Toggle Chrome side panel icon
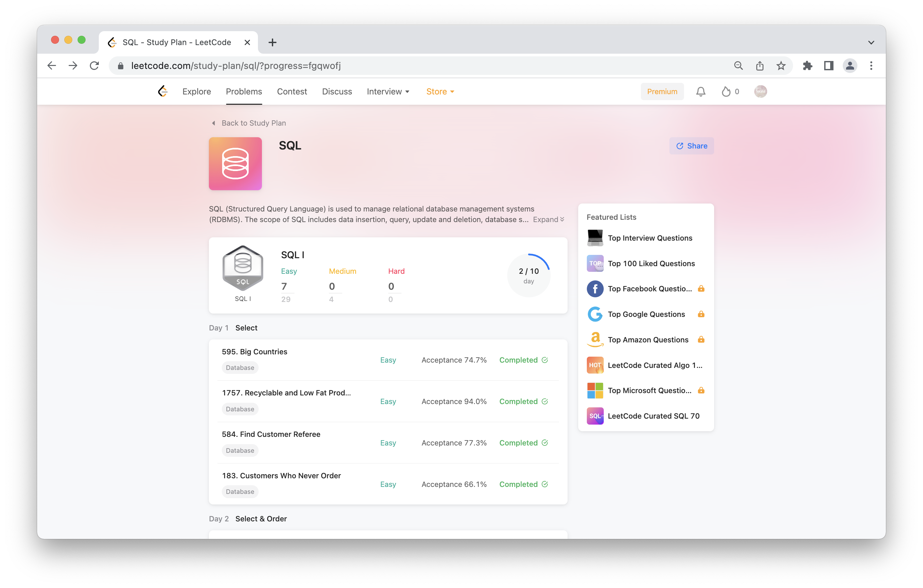 coord(828,66)
